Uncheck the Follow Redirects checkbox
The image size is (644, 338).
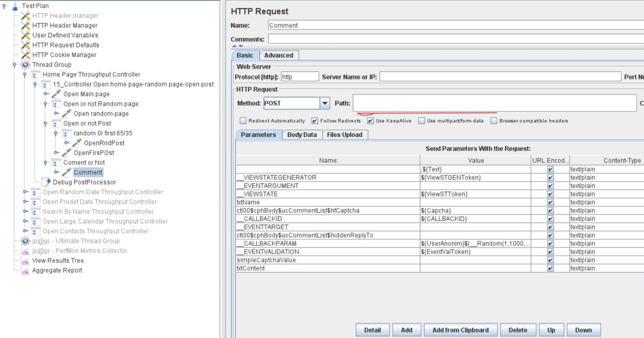pyautogui.click(x=315, y=121)
